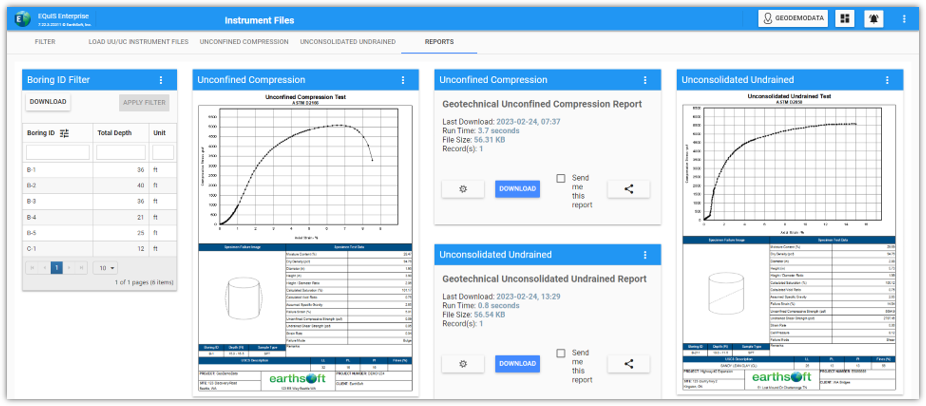
Task: Share the Unconfined Compression report
Action: (x=629, y=189)
